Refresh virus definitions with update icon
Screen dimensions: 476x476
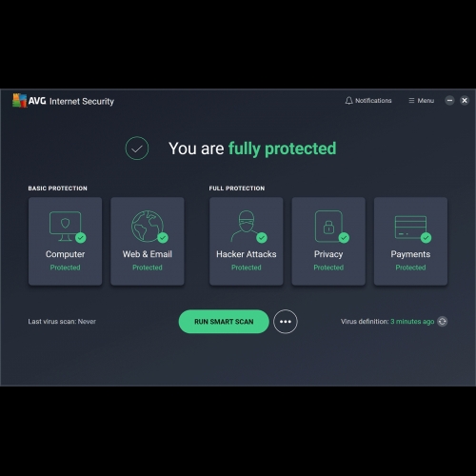coord(443,322)
